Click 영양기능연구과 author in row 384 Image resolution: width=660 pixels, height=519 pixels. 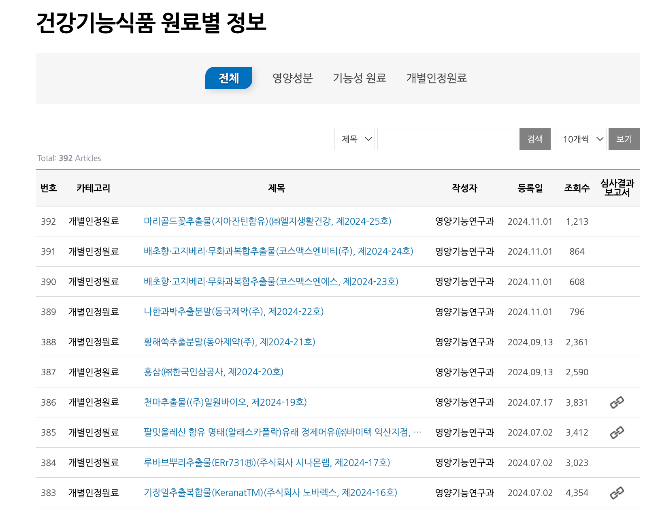[x=464, y=463]
